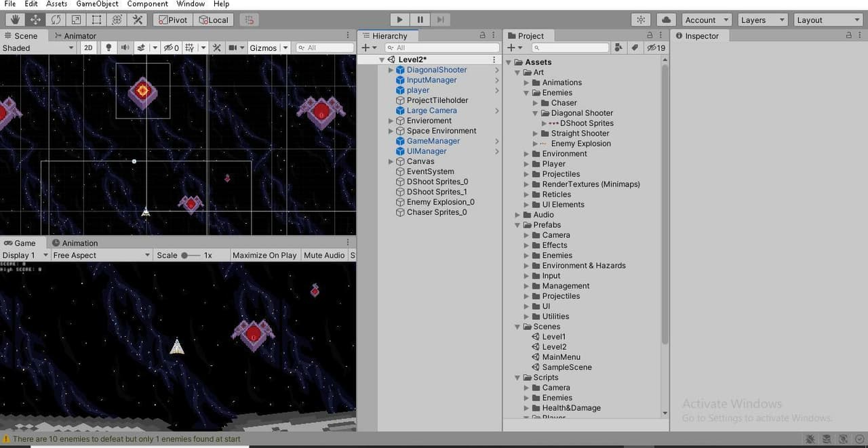Click the Play button
This screenshot has width=868, height=448.
(x=400, y=20)
